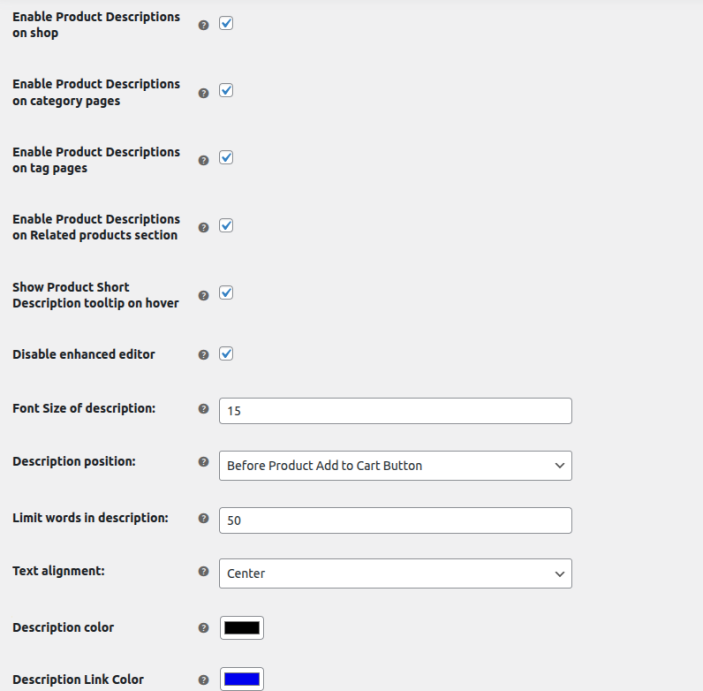This screenshot has width=703, height=691.
Task: Open the black Description color swatch
Action: coord(242,628)
